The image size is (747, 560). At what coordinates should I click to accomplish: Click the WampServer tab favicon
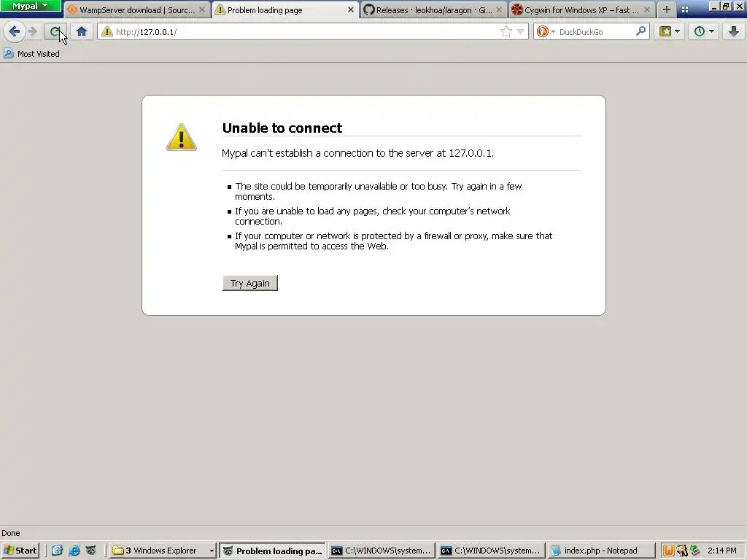click(72, 9)
